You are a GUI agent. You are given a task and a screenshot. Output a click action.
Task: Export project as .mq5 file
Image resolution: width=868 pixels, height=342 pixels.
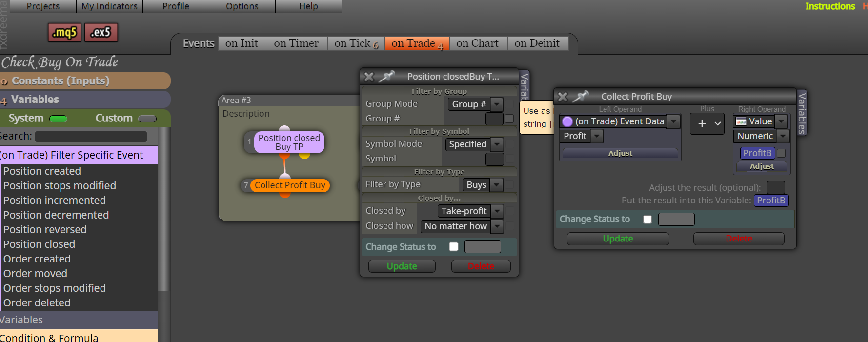[65, 33]
